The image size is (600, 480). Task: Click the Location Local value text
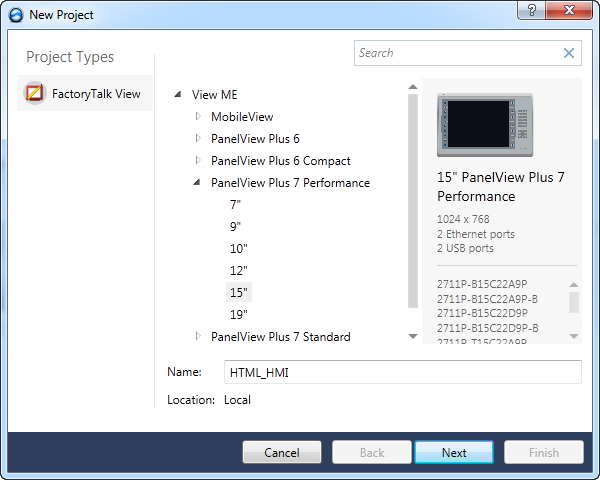[237, 400]
